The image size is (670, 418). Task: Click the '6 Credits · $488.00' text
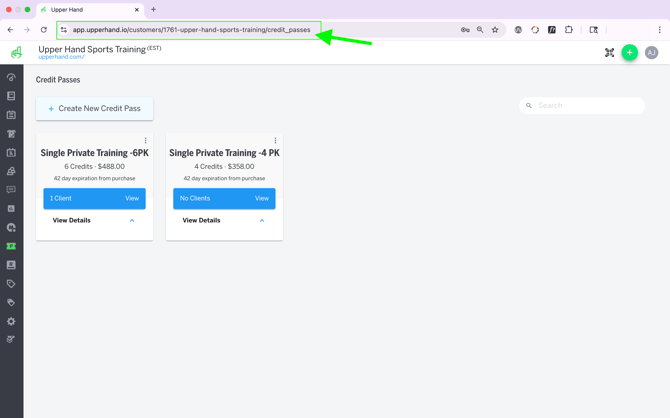(94, 166)
